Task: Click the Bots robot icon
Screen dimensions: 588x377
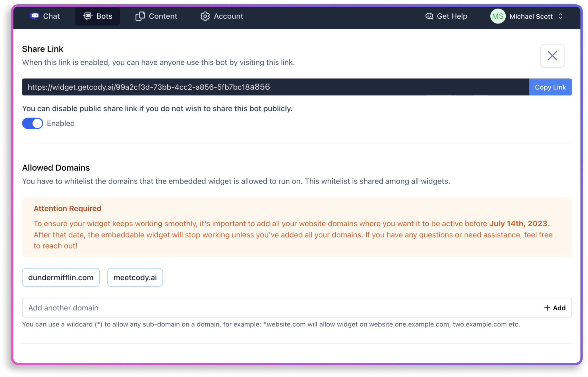Action: pos(88,16)
